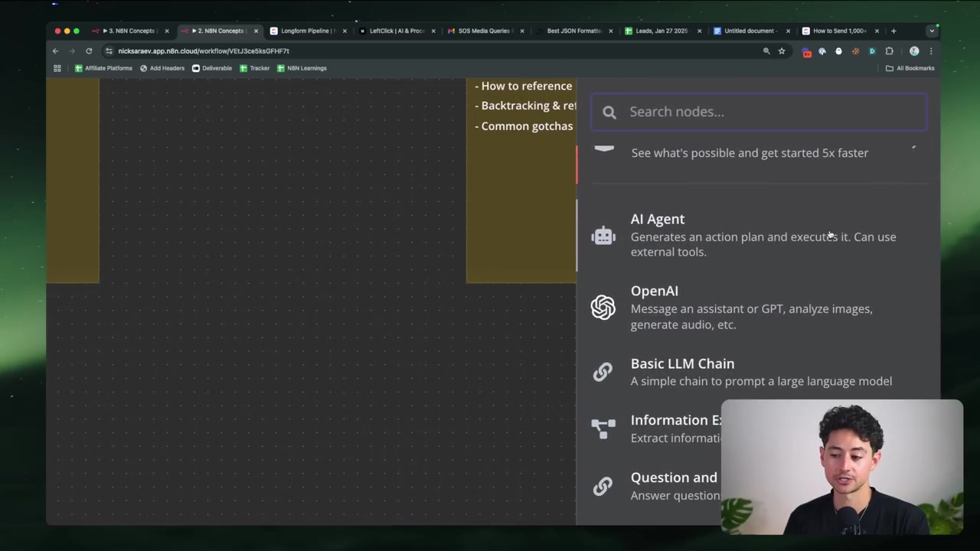Image resolution: width=980 pixels, height=551 pixels.
Task: Open the Add Headers bookmark
Action: [162, 68]
